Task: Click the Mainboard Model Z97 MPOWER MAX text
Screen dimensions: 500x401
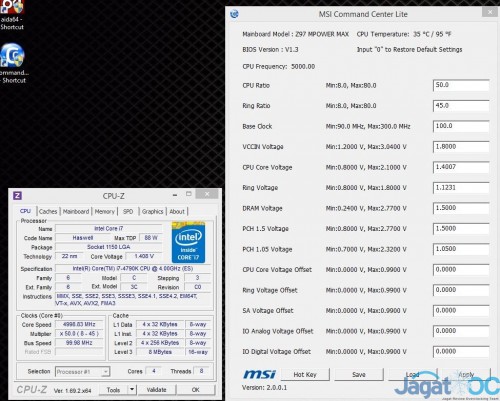Action: tap(295, 34)
